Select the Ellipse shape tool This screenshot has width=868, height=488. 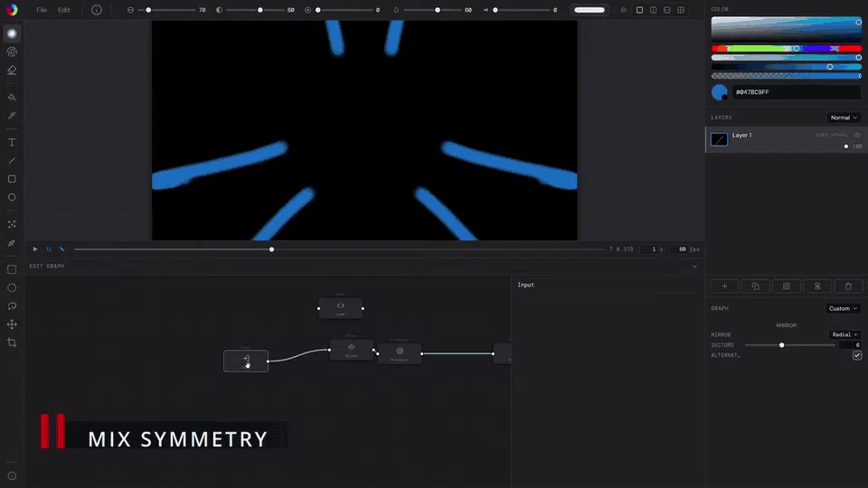[x=12, y=198]
